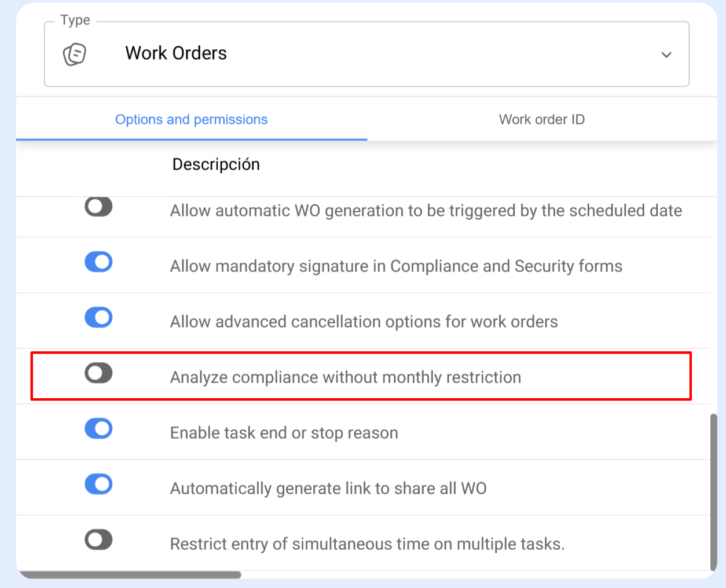The height and width of the screenshot is (588, 726).
Task: Expand the Type dropdown chevron
Action: pos(666,55)
